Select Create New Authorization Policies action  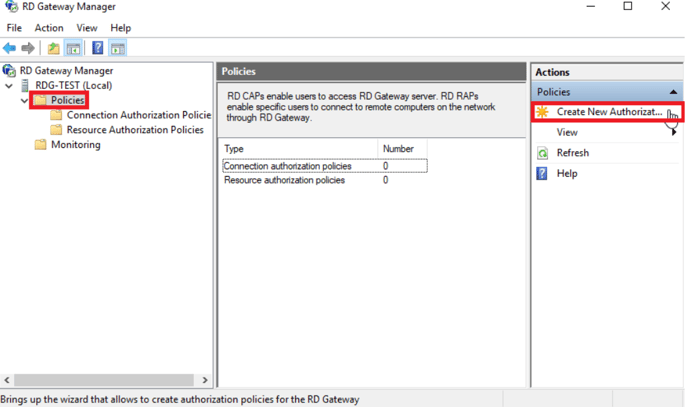click(608, 112)
